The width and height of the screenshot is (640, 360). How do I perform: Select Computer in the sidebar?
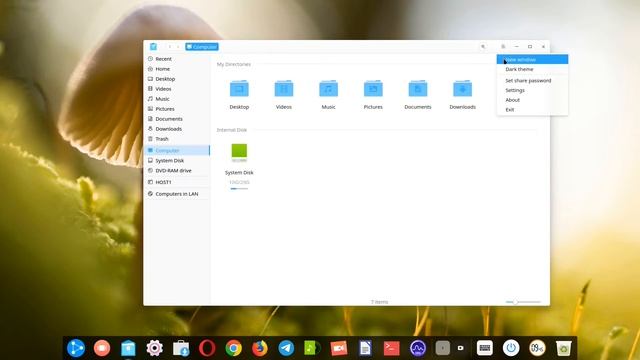(x=177, y=151)
